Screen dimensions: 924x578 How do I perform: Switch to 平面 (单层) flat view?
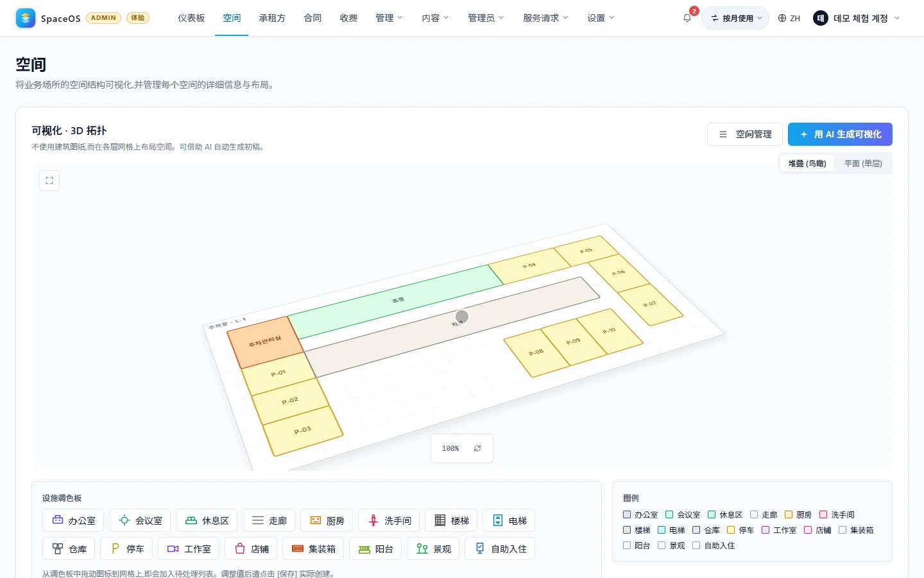(x=863, y=164)
